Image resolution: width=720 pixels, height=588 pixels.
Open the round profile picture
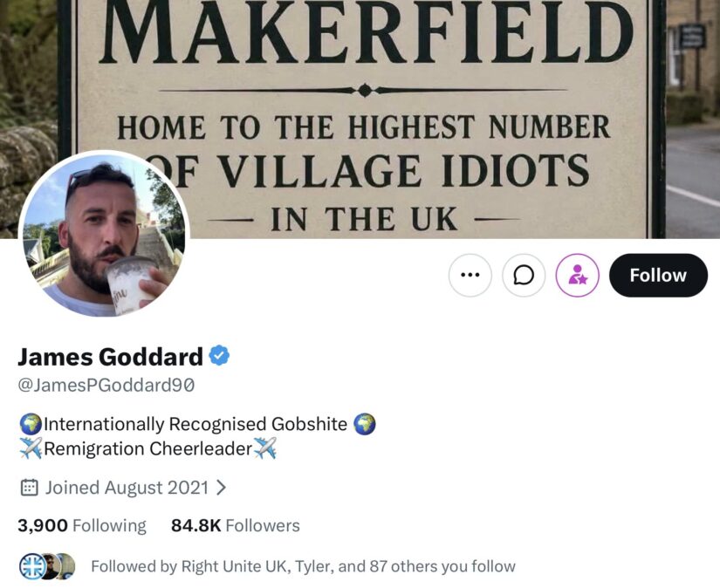click(x=104, y=234)
